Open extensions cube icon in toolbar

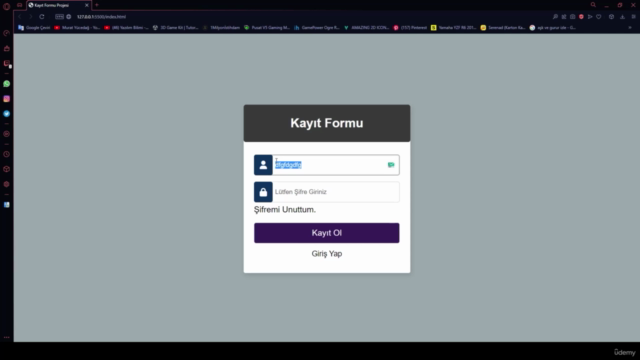click(x=611, y=17)
